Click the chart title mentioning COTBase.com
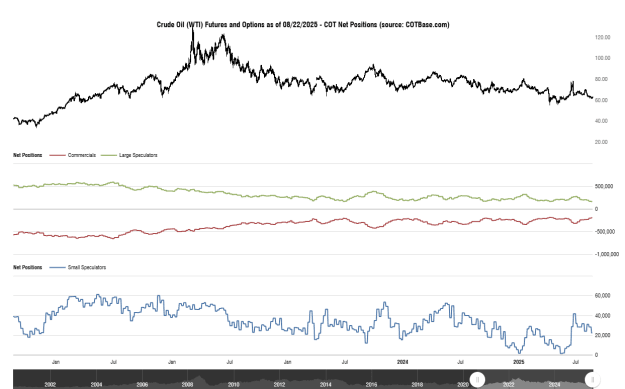 [303, 25]
